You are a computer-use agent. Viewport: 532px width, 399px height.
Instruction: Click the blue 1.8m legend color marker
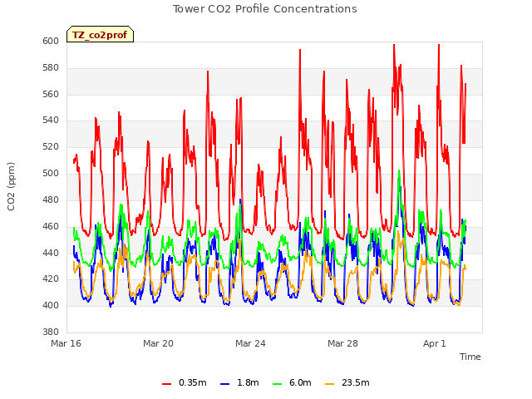[224, 384]
